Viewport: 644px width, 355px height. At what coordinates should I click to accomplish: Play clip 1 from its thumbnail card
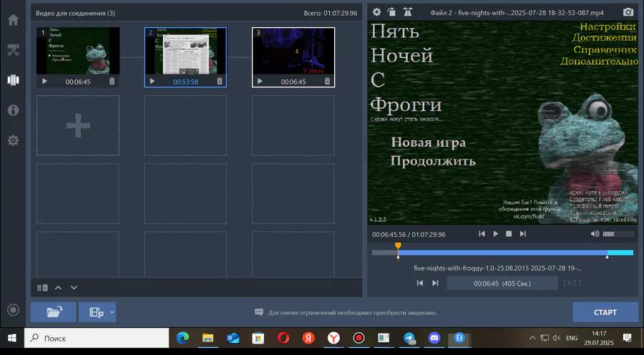coord(45,82)
